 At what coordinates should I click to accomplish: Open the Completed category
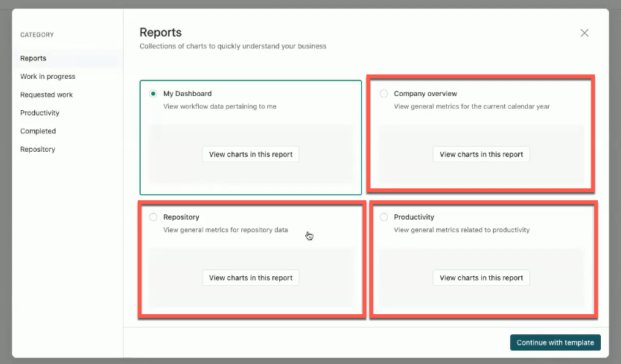pos(38,131)
